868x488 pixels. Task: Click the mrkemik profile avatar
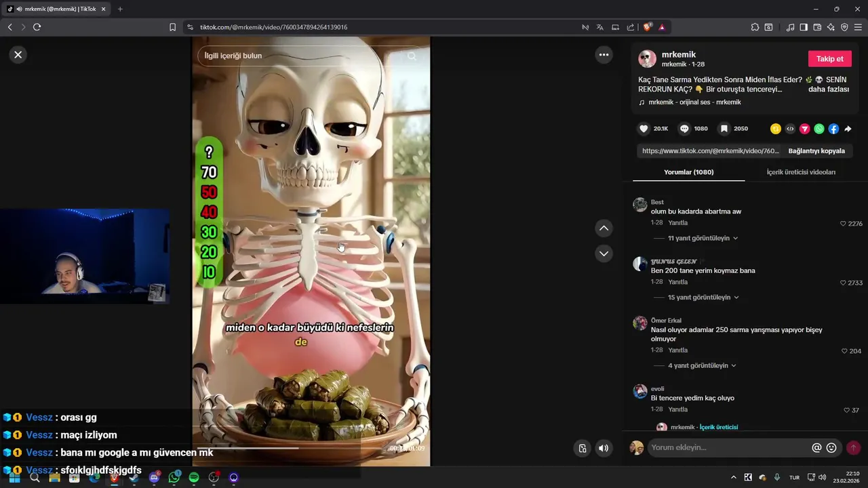click(647, 59)
